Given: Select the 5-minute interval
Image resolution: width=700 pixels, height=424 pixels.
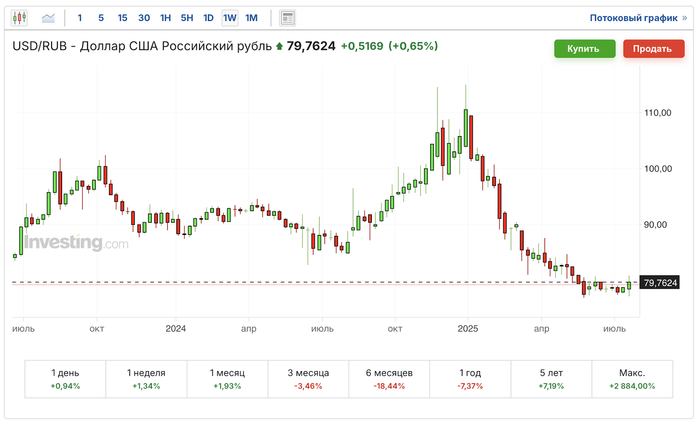Looking at the screenshot, I should (x=101, y=18).
